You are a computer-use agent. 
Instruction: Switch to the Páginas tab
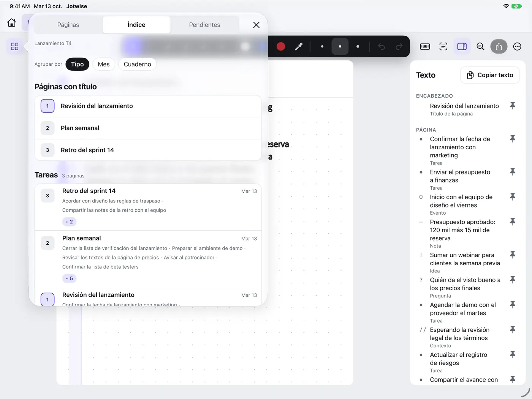68,25
